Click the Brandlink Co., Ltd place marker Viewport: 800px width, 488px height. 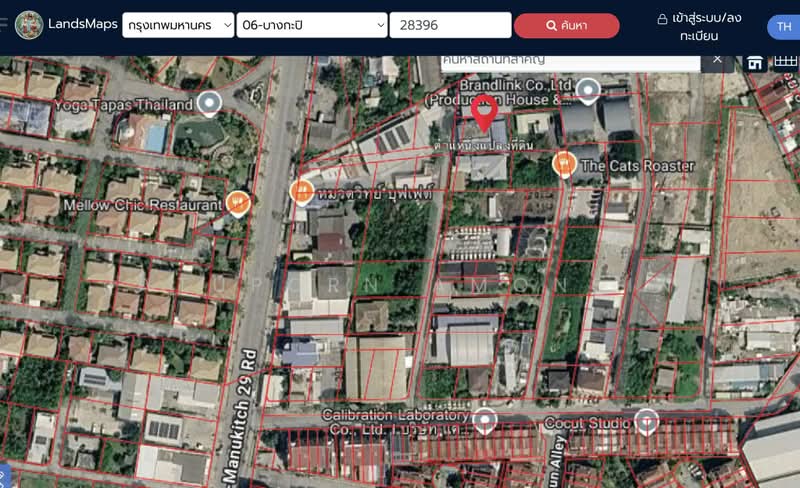coord(588,91)
